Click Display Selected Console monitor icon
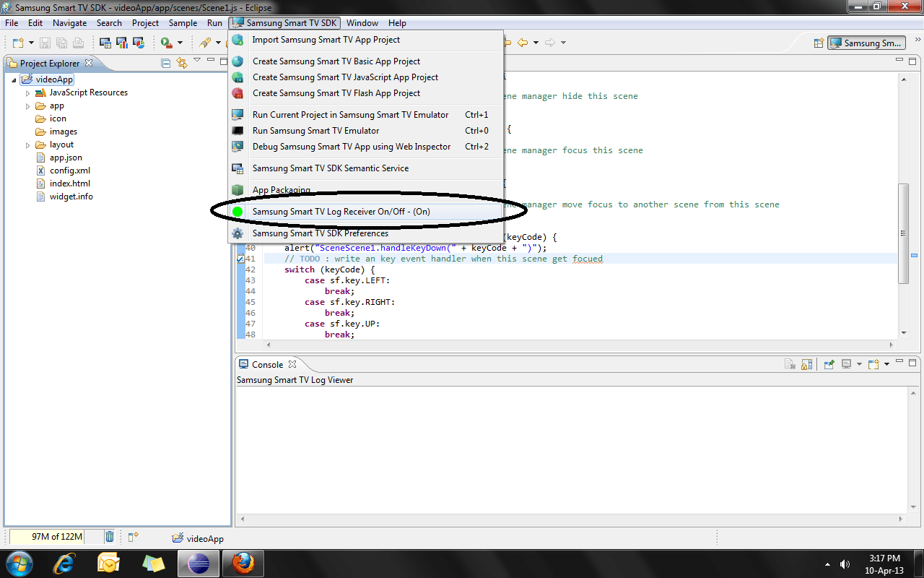The image size is (924, 578). [846, 364]
